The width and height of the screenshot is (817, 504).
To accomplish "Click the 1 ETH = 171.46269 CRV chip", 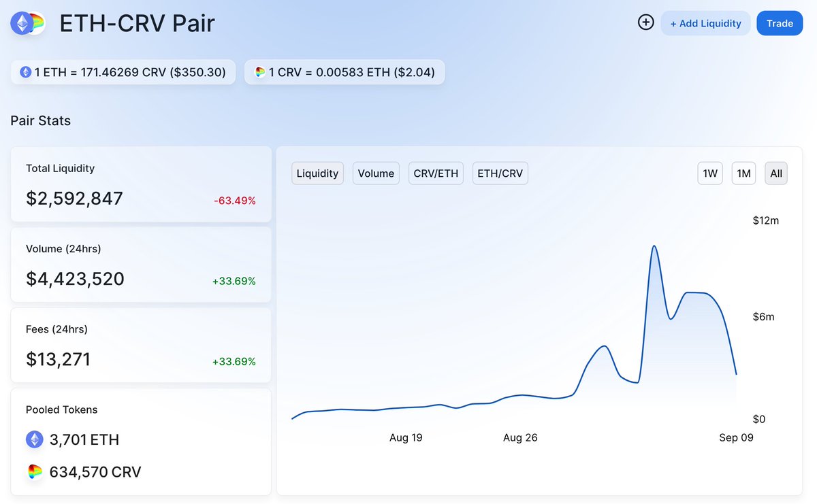I will click(123, 72).
